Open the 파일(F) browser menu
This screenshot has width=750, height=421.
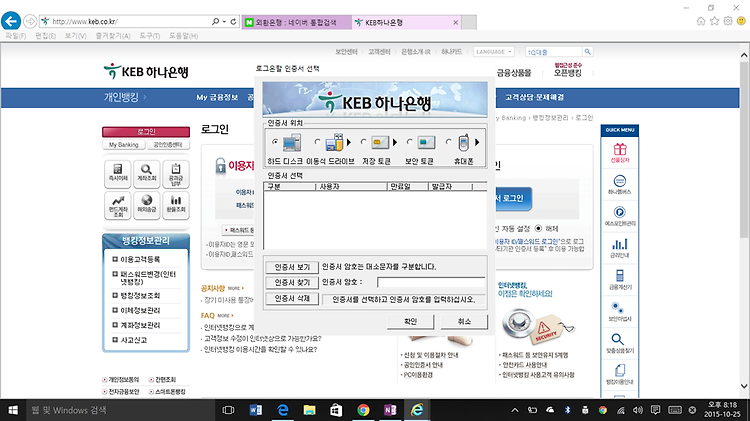tap(15, 36)
